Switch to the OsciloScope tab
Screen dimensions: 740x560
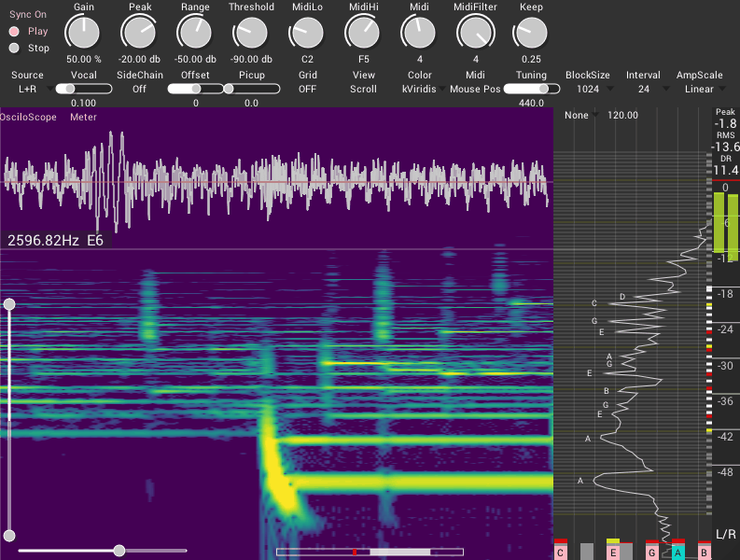(28, 117)
